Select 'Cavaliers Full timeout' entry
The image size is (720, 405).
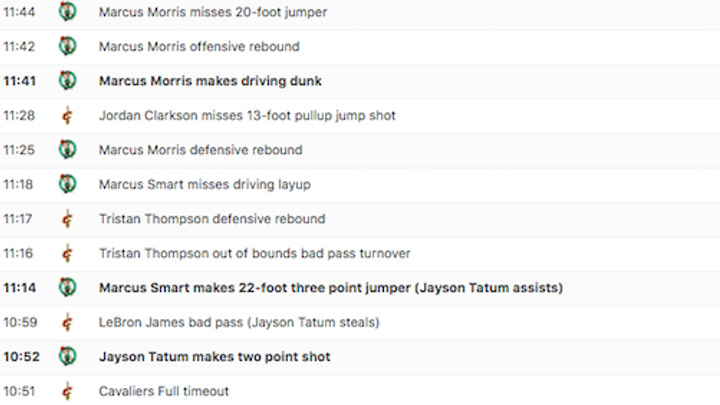pyautogui.click(x=164, y=391)
